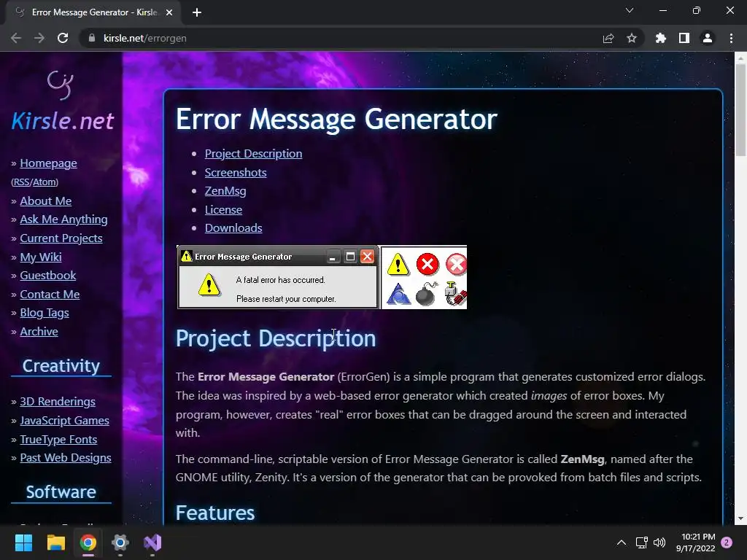Click the scrollbar down arrow

coord(740,518)
